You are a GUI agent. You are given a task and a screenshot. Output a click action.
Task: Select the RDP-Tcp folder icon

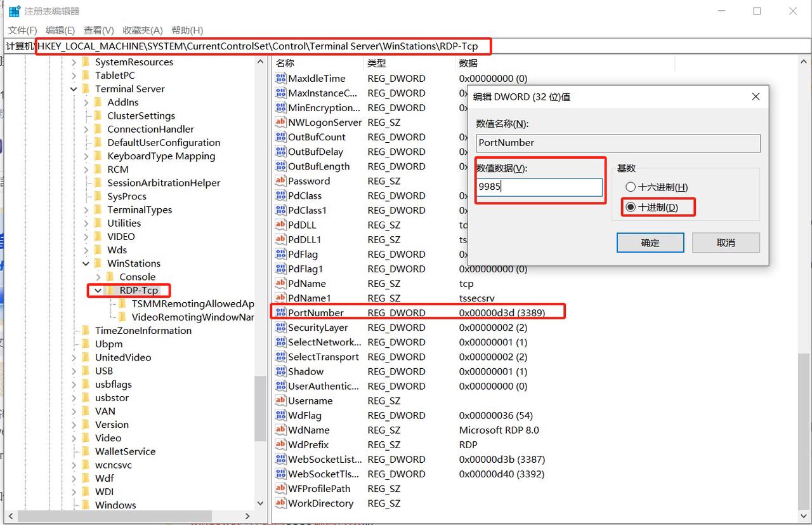coord(110,291)
